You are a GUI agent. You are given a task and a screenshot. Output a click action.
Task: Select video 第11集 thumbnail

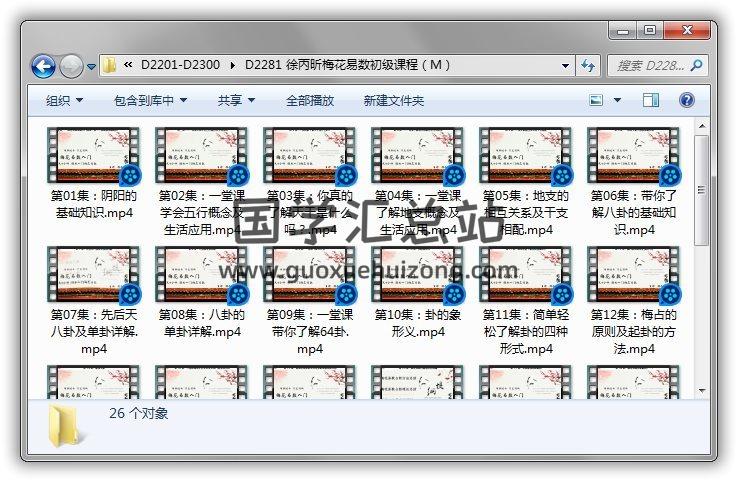point(526,275)
